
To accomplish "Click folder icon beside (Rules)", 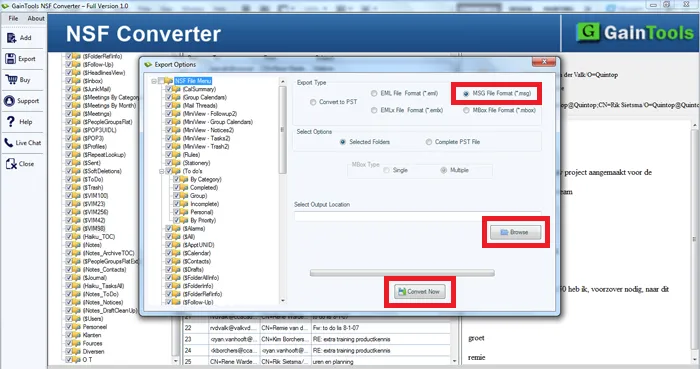I will 177,155.
